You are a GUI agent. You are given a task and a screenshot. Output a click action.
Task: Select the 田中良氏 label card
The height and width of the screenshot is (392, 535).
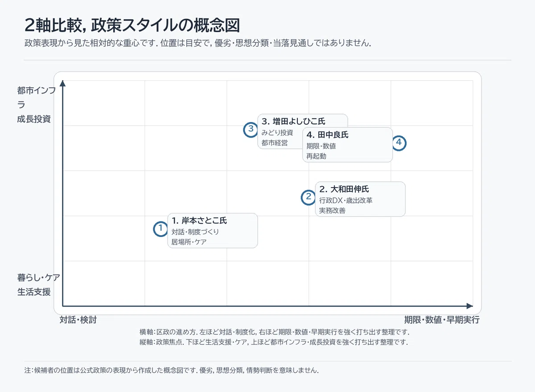tap(347, 145)
